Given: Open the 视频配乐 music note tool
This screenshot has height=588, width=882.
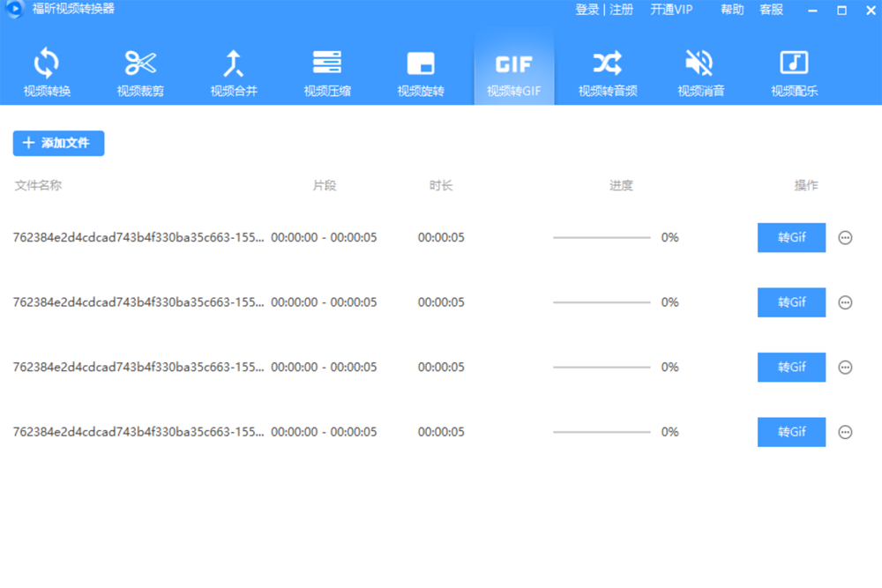Looking at the screenshot, I should (x=794, y=72).
